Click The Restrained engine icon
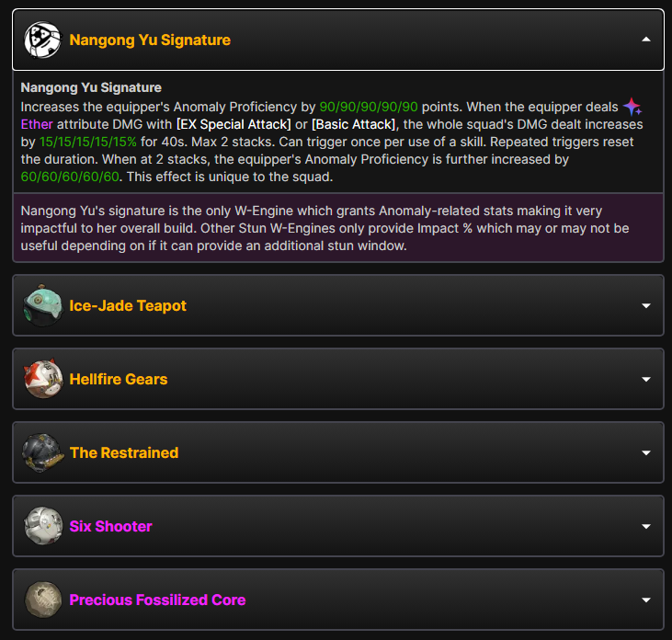Screen dimensions: 672x640 42,452
